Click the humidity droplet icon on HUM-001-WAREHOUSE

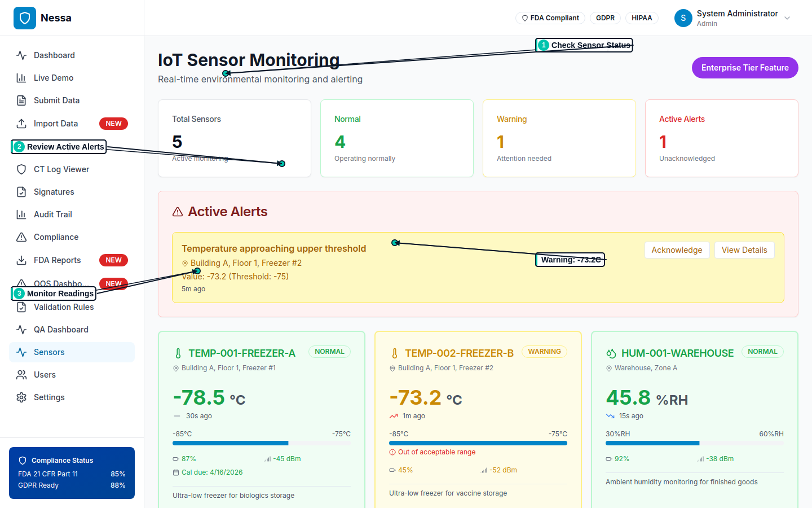coord(612,352)
